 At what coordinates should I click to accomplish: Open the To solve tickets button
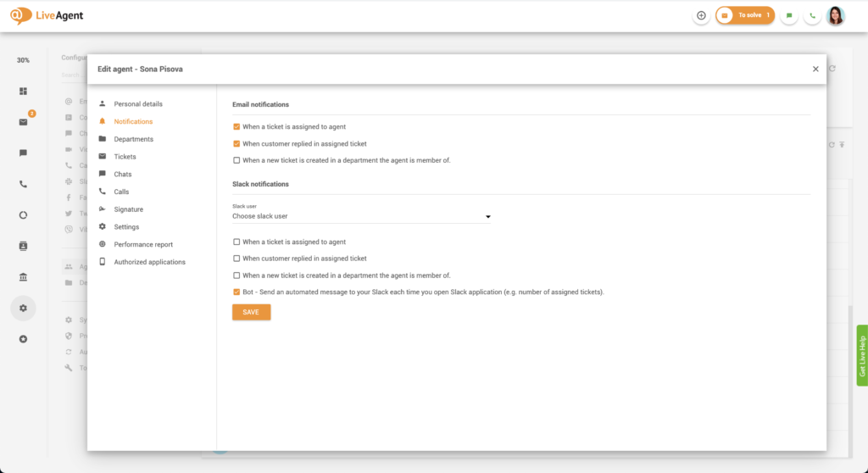click(x=745, y=15)
